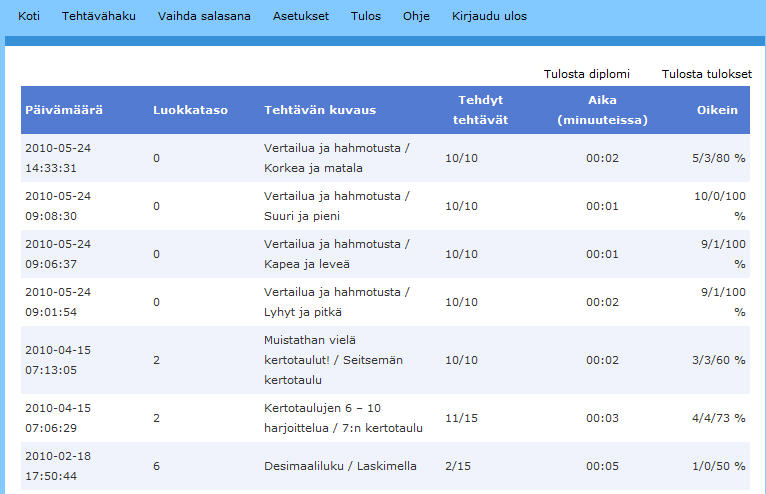Click the 2010-04-15 07:06:29 date cell

(x=58, y=418)
